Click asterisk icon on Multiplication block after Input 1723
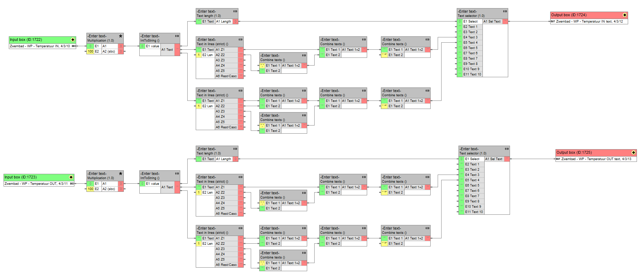 (121, 173)
